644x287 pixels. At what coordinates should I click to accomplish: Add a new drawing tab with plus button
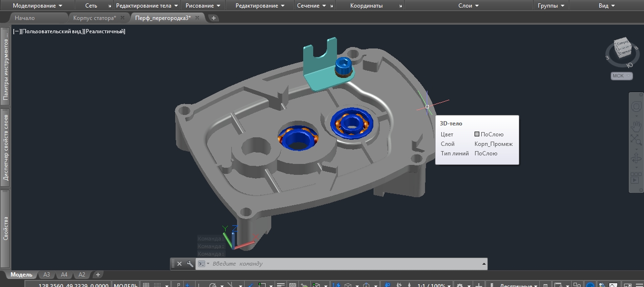pos(214,18)
